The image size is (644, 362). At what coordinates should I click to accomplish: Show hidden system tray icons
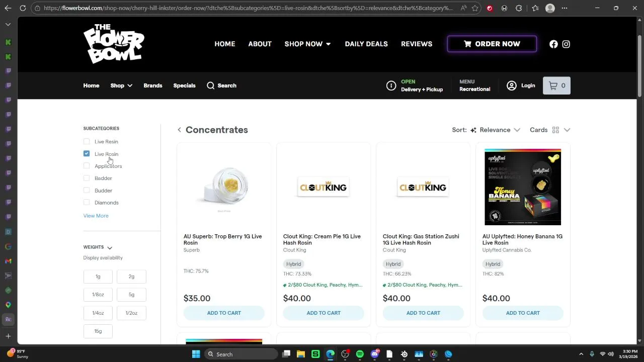click(x=581, y=354)
